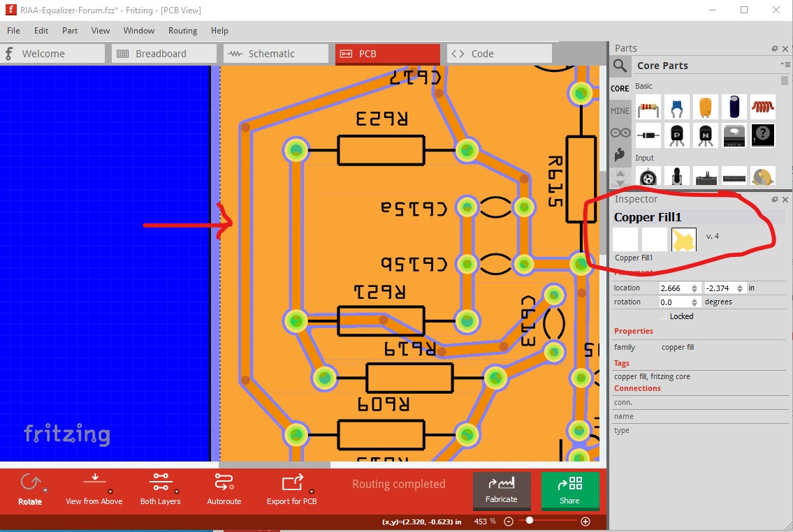Click the location X input field

point(675,288)
